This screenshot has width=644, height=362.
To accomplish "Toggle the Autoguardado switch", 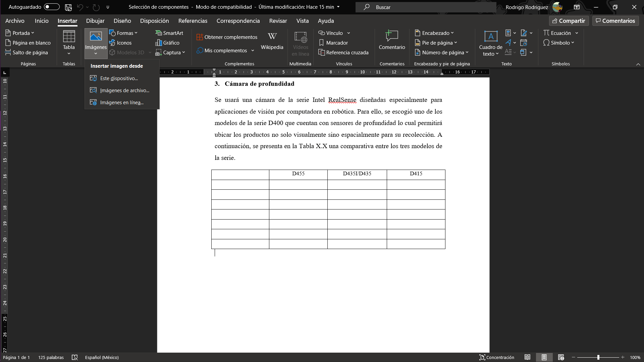I will coord(52,7).
